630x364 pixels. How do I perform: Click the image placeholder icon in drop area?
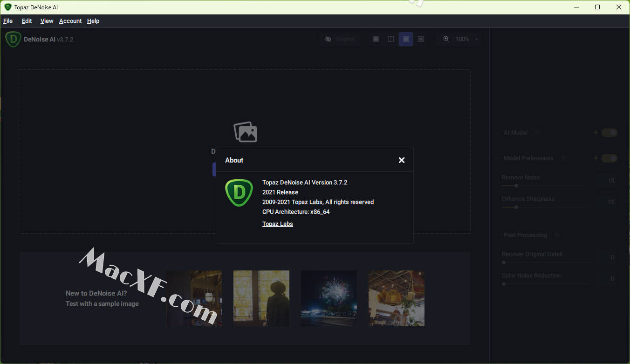pos(245,132)
